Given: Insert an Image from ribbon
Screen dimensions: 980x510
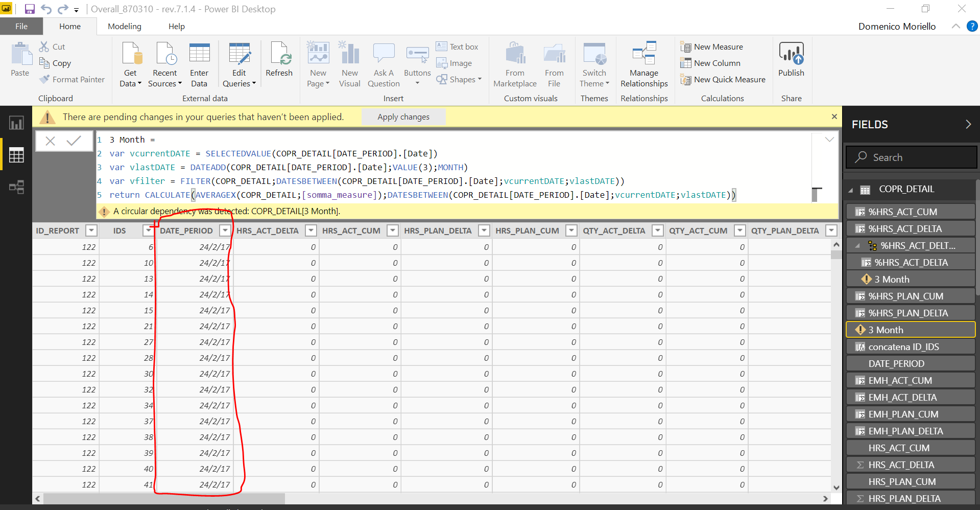Looking at the screenshot, I should coord(454,63).
